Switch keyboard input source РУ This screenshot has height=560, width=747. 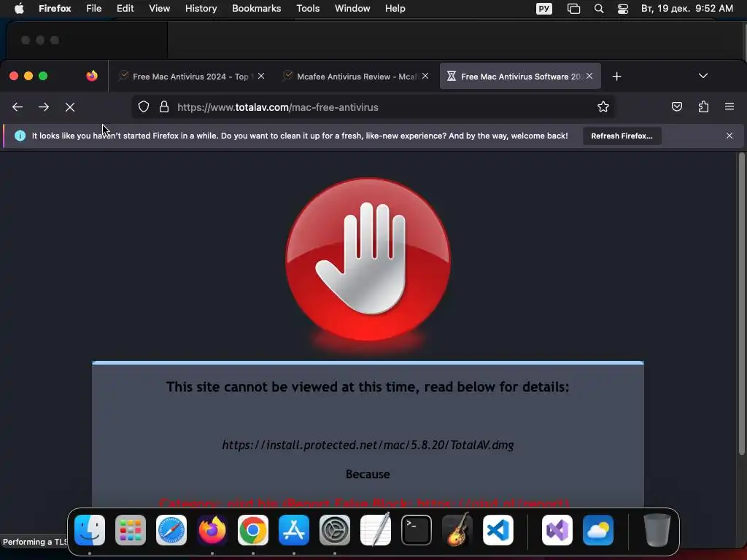(x=544, y=9)
